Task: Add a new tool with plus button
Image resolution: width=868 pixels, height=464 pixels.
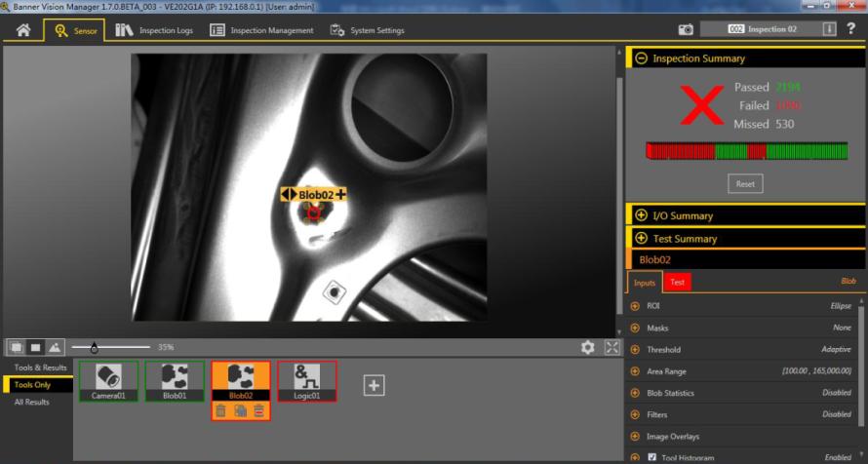Action: click(374, 386)
